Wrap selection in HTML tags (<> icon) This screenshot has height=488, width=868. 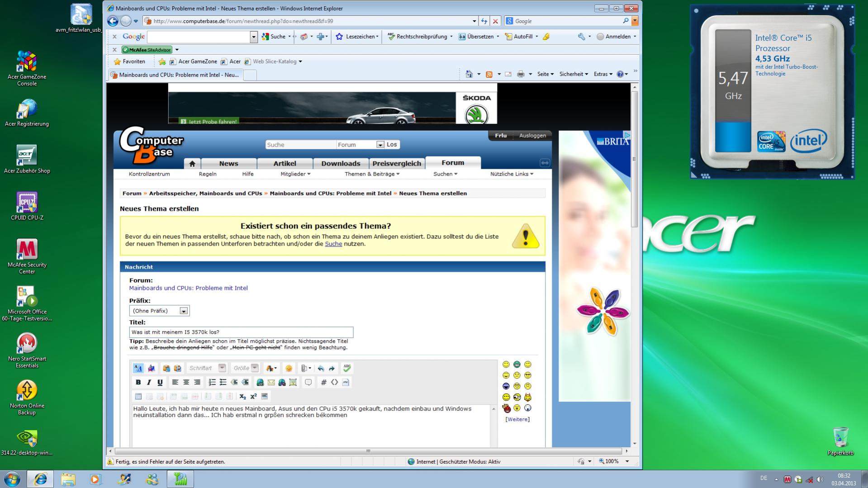[334, 382]
